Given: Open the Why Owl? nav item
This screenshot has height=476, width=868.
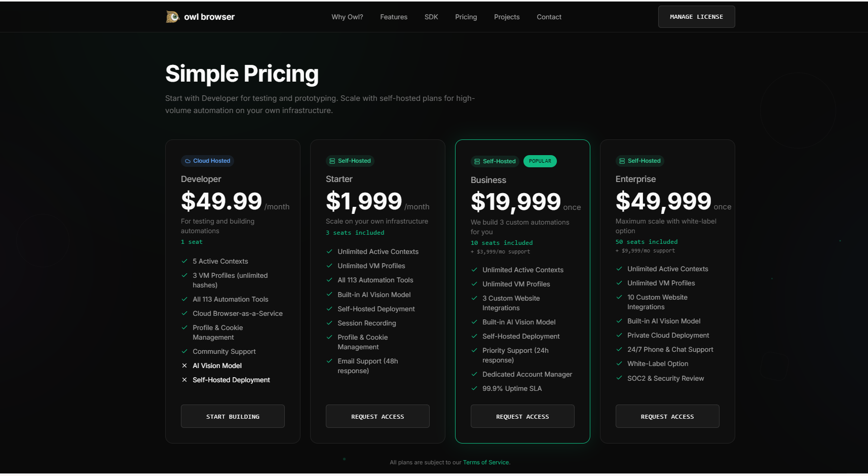Looking at the screenshot, I should 347,17.
